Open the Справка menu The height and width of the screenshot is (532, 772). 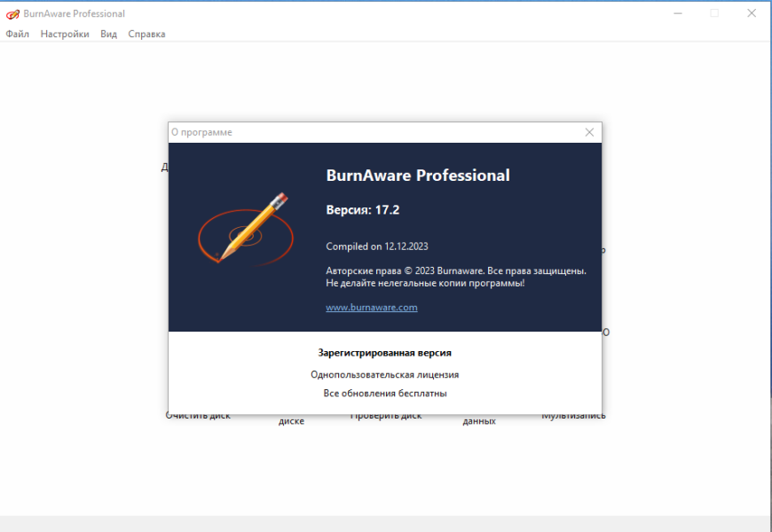pos(146,34)
